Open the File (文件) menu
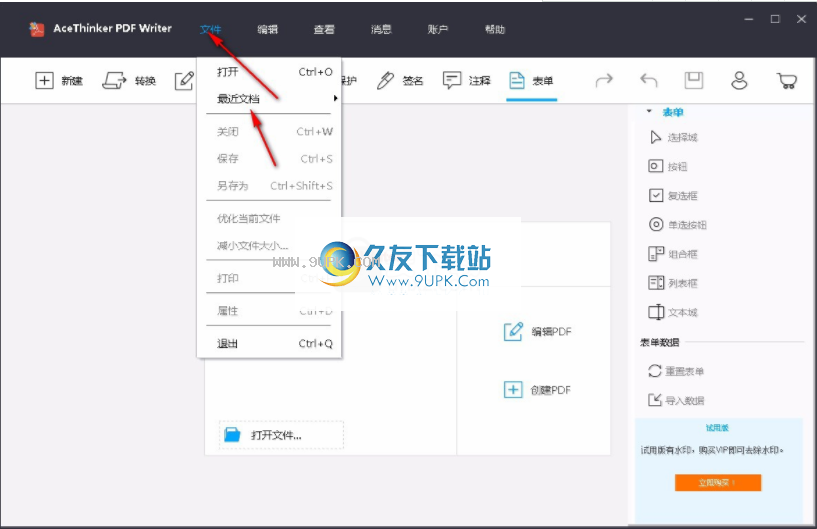Image resolution: width=817 pixels, height=529 pixels. click(211, 30)
